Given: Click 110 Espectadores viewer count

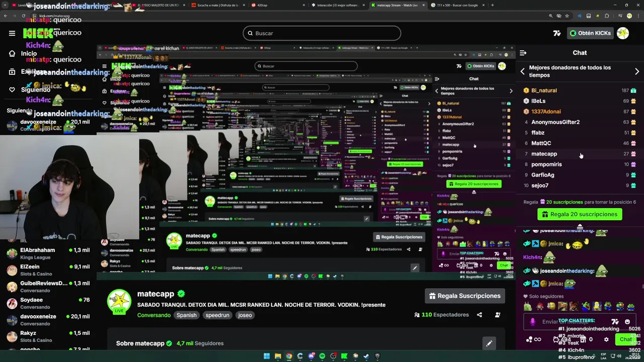Looking at the screenshot, I should [x=441, y=315].
